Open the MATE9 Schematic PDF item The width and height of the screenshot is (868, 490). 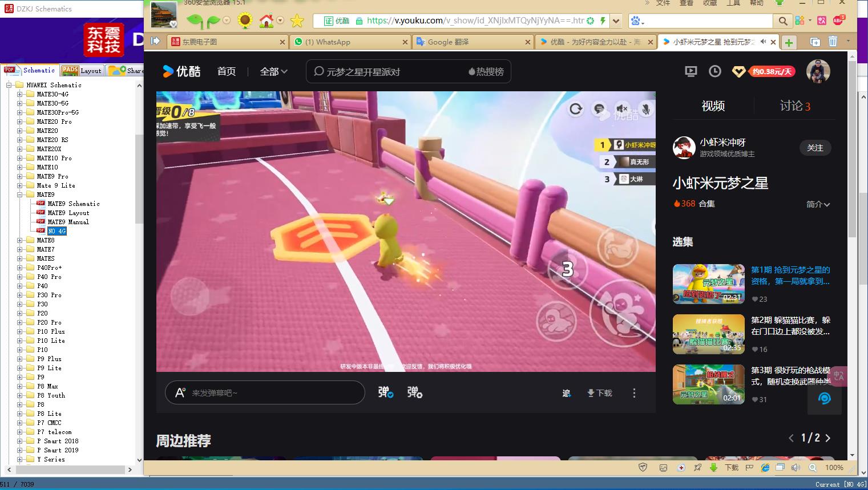click(x=73, y=204)
